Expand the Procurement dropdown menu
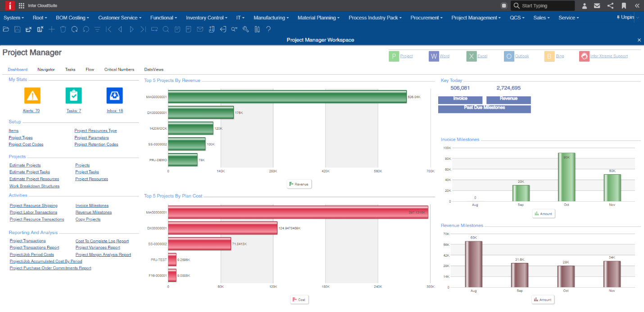644x312 pixels. pyautogui.click(x=426, y=18)
